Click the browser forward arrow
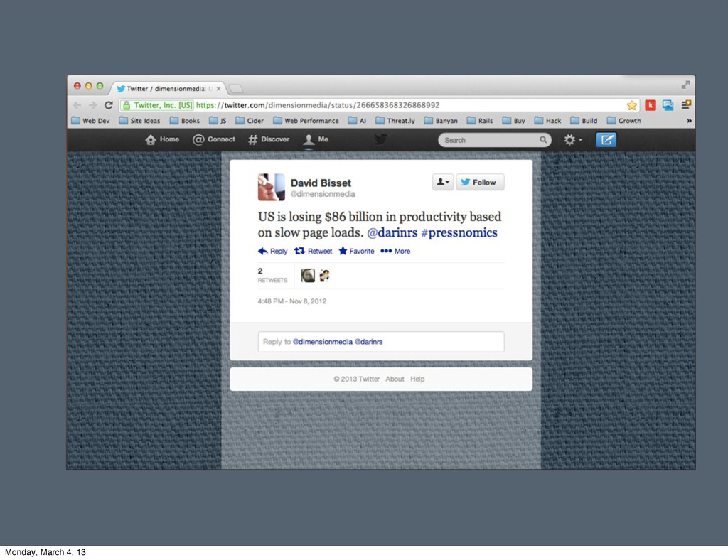 pos(92,105)
